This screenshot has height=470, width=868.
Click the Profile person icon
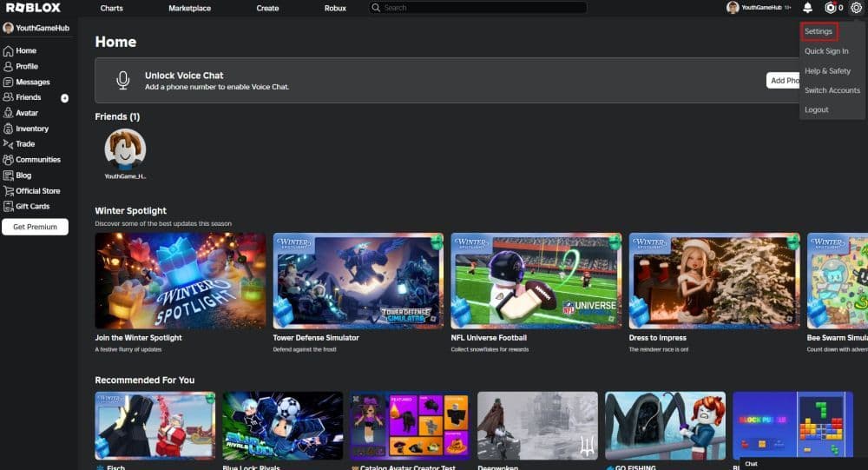[x=9, y=67]
